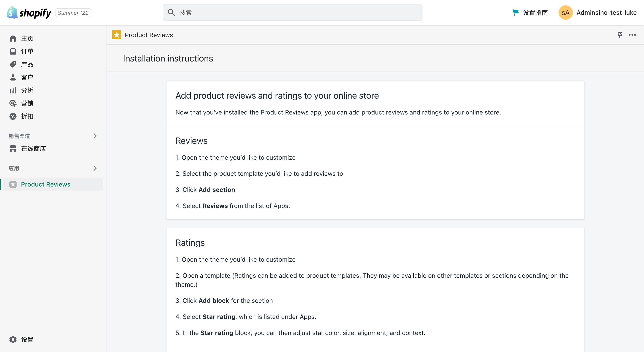Click the 产品 products tag icon
The height and width of the screenshot is (352, 644).
13,64
